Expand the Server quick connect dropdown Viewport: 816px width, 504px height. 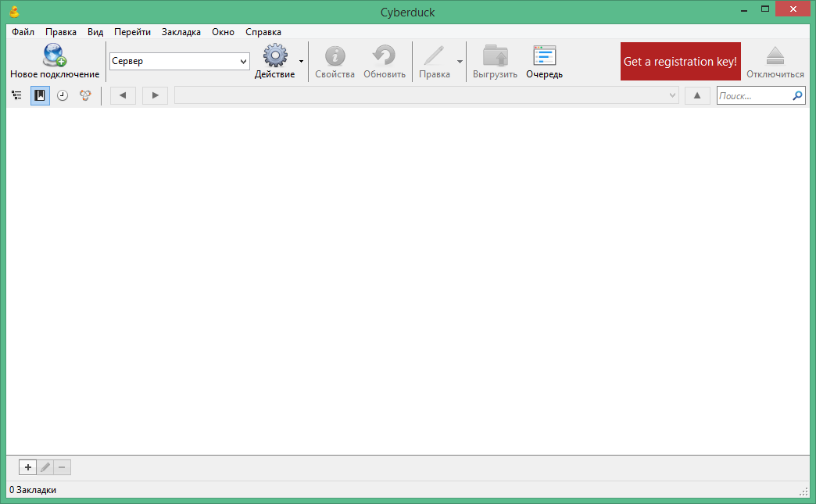[243, 61]
